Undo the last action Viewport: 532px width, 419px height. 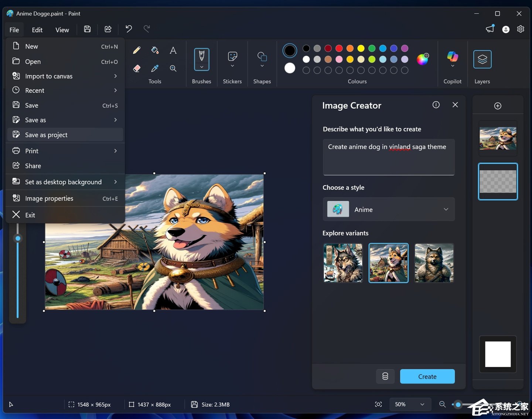click(128, 29)
